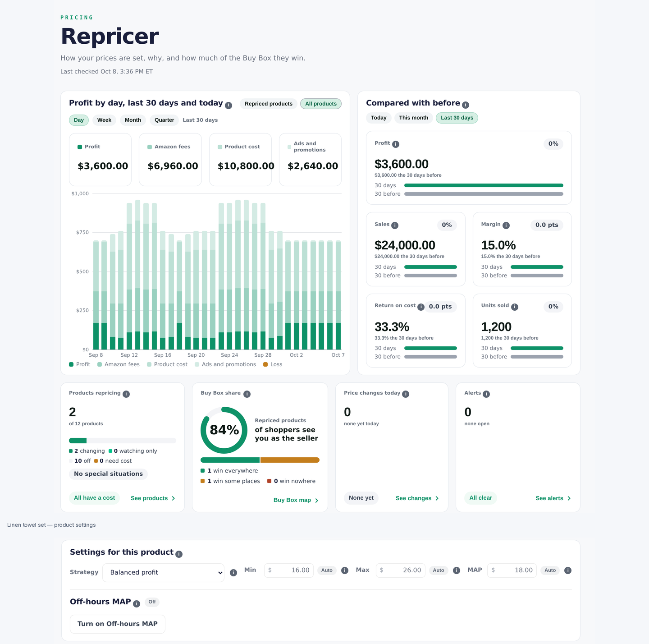
Task: Open Buy Box map link
Action: (296, 501)
